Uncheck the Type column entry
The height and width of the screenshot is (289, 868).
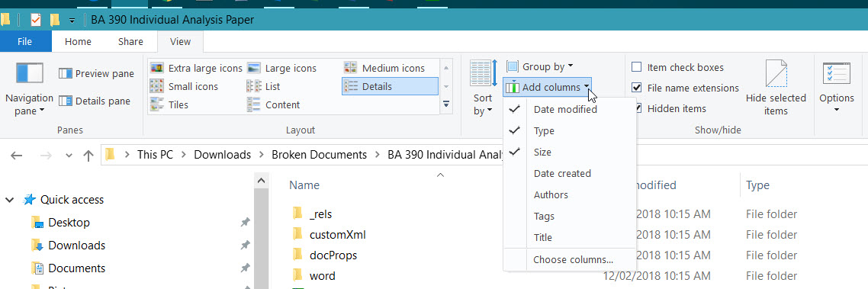pyautogui.click(x=570, y=130)
